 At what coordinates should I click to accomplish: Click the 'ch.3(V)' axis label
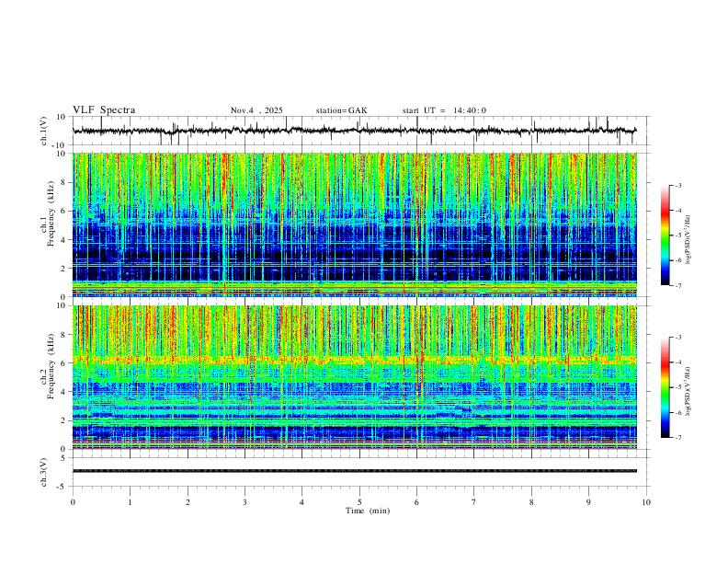point(44,473)
